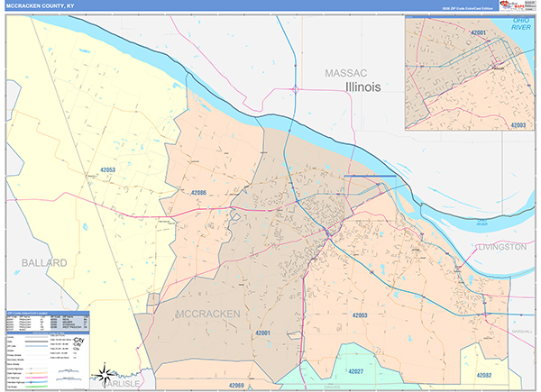Click the MCCRACKEN COUNTY, KY title
Viewport: 541px width, 392px height.
39,5
